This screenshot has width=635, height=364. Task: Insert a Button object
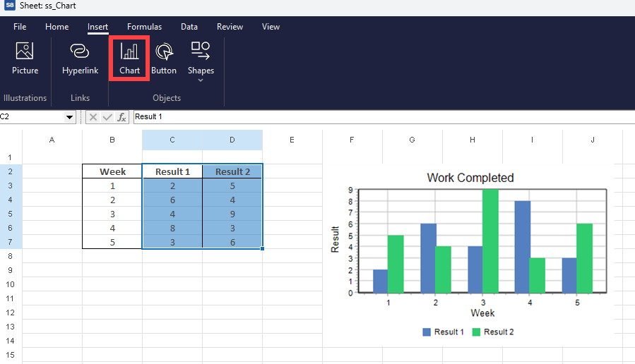[164, 59]
